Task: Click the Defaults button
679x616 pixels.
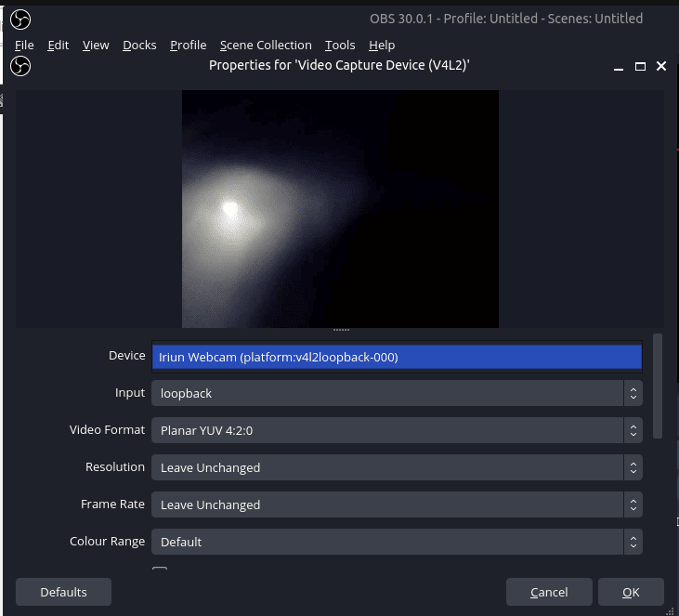Action: (x=63, y=592)
